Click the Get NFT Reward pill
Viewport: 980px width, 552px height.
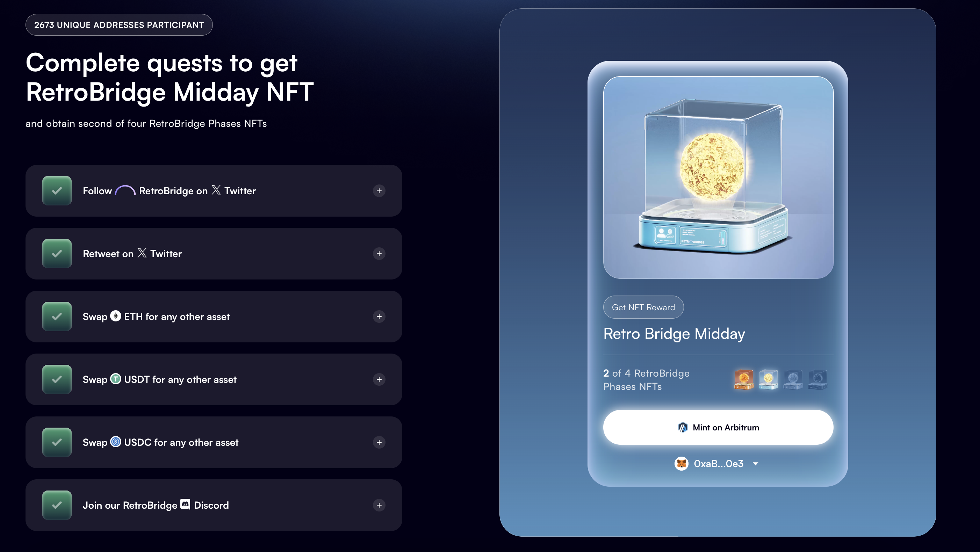(x=643, y=307)
